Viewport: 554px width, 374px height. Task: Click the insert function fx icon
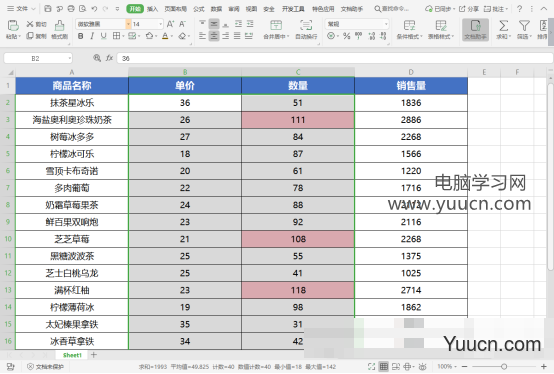click(109, 58)
